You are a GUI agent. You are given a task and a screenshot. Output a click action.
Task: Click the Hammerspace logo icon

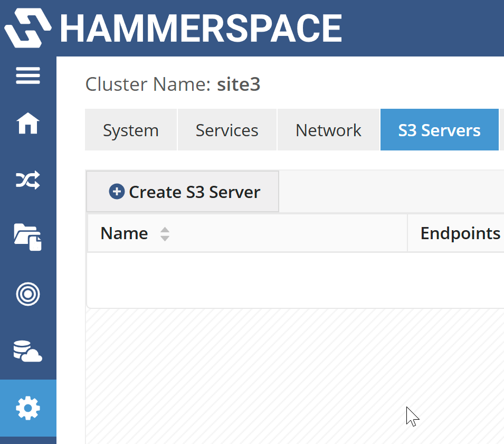click(x=27, y=29)
